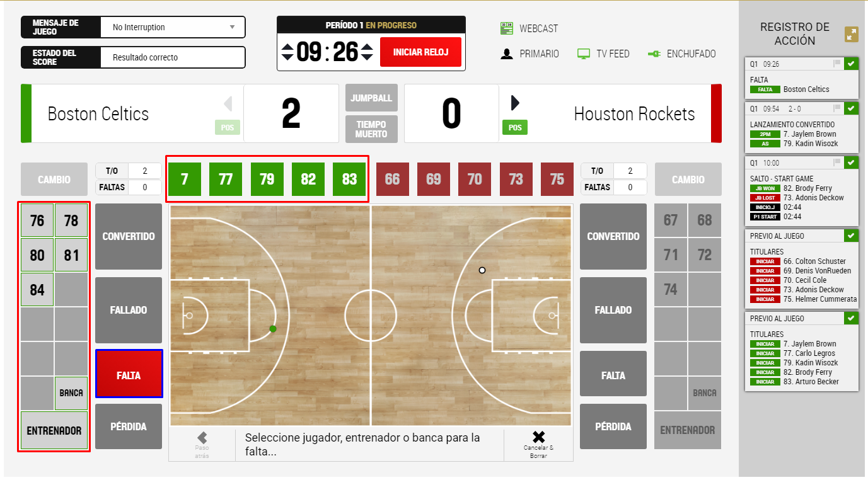Click the Jumpball button

[x=371, y=98]
